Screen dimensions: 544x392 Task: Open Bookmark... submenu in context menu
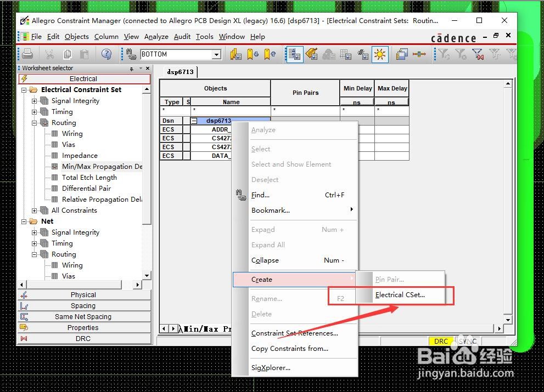[x=294, y=211]
